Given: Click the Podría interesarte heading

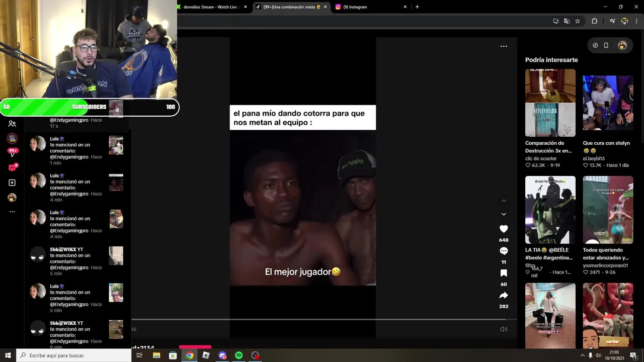Looking at the screenshot, I should [551, 60].
